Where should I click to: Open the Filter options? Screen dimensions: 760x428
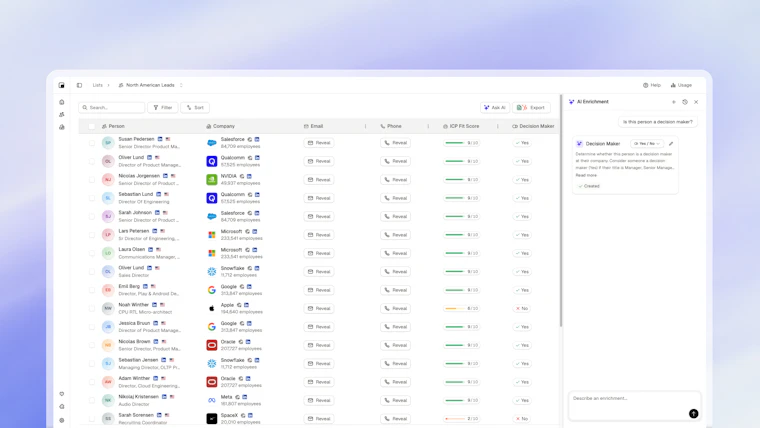pyautogui.click(x=163, y=108)
